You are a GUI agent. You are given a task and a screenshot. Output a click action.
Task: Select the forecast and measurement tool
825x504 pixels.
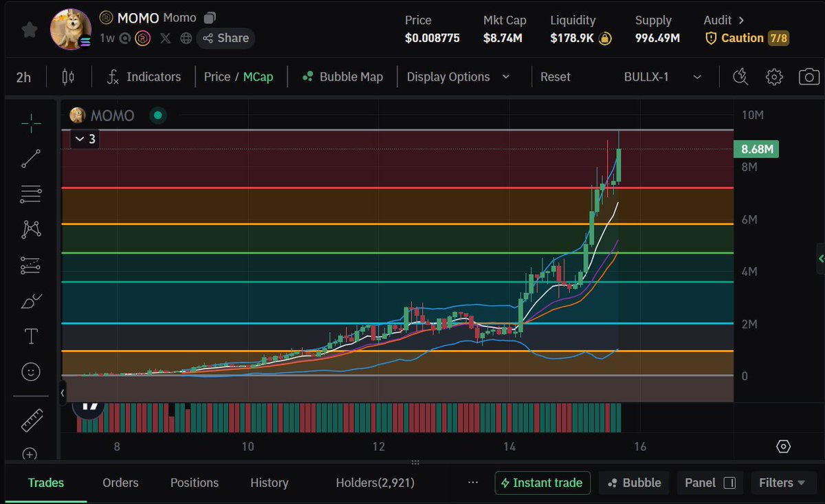(x=31, y=265)
